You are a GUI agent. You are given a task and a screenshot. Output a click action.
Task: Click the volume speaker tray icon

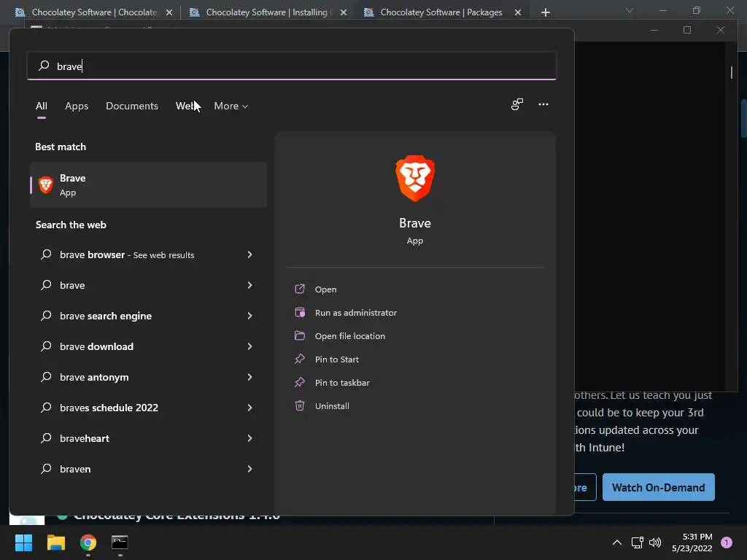pos(656,542)
